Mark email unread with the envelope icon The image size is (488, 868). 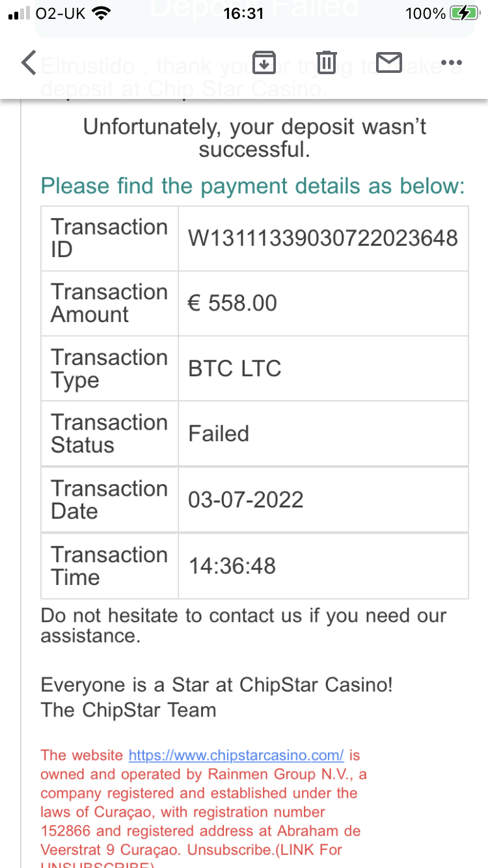point(389,62)
